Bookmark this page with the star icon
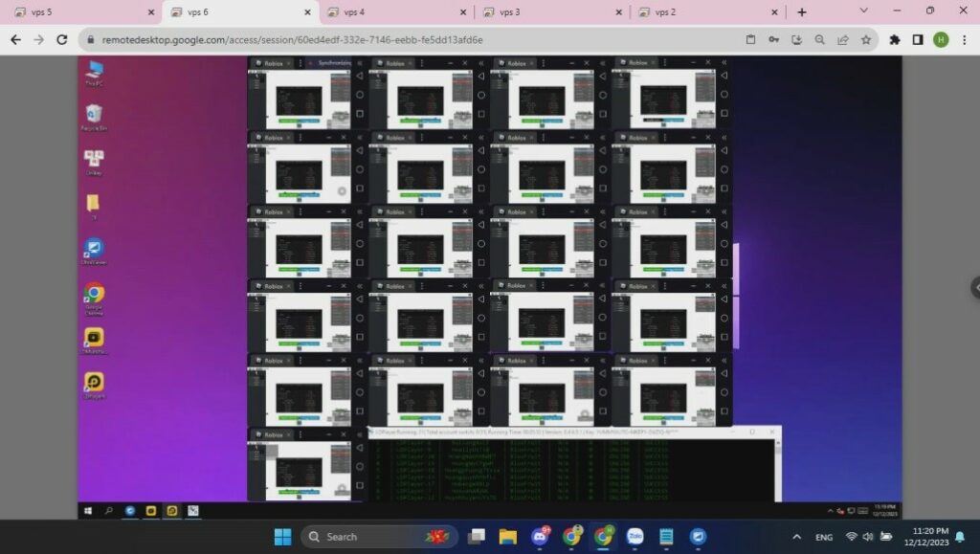Viewport: 980px width, 554px height. (865, 39)
